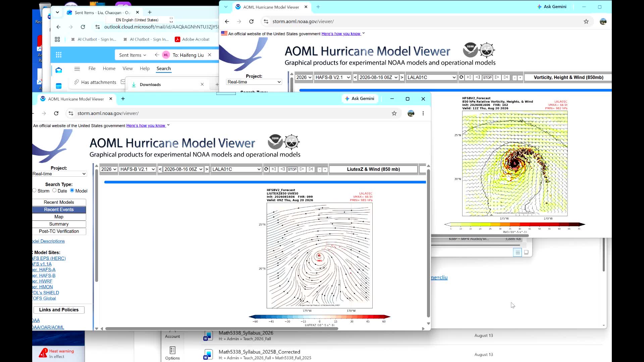The width and height of the screenshot is (644, 362).
Task: Click the reload-loop icon in the front viewer toolbar
Action: point(266,169)
